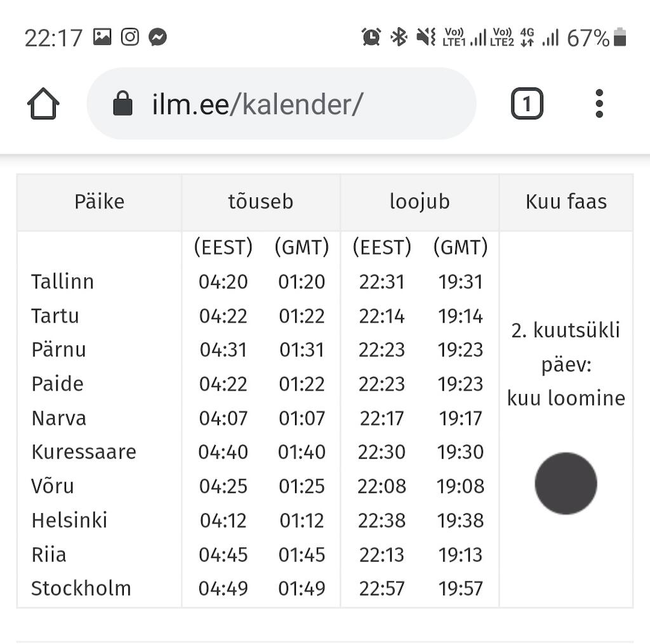Select the dark new moon phase circle
The width and height of the screenshot is (650, 644).
(x=566, y=483)
